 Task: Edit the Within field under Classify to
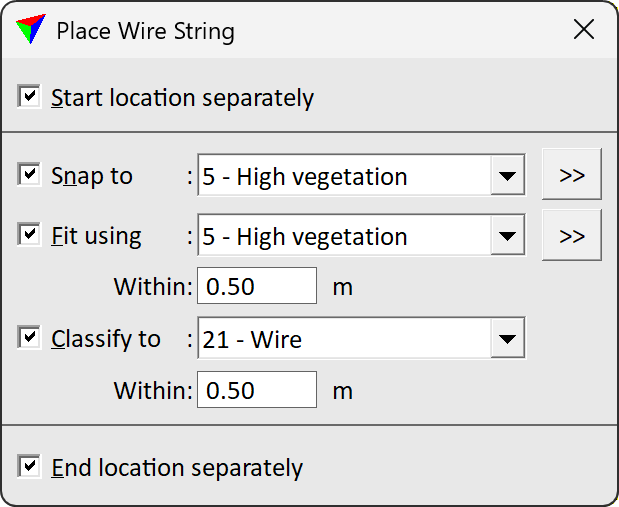point(257,390)
